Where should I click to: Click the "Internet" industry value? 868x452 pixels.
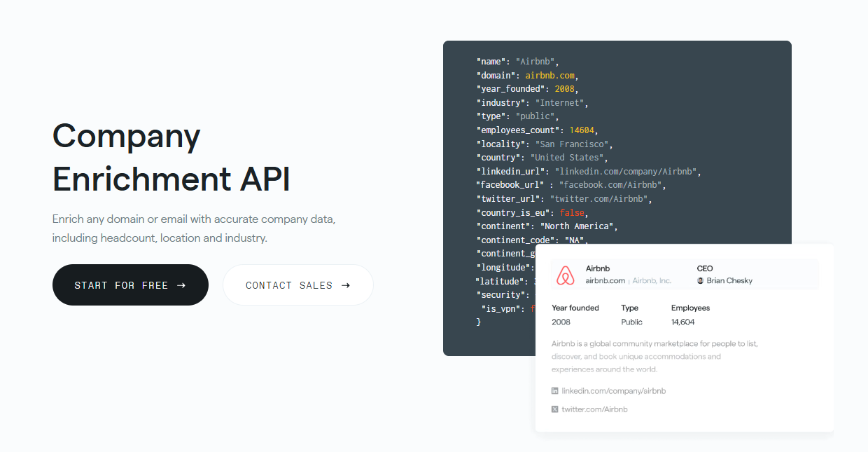pyautogui.click(x=560, y=102)
